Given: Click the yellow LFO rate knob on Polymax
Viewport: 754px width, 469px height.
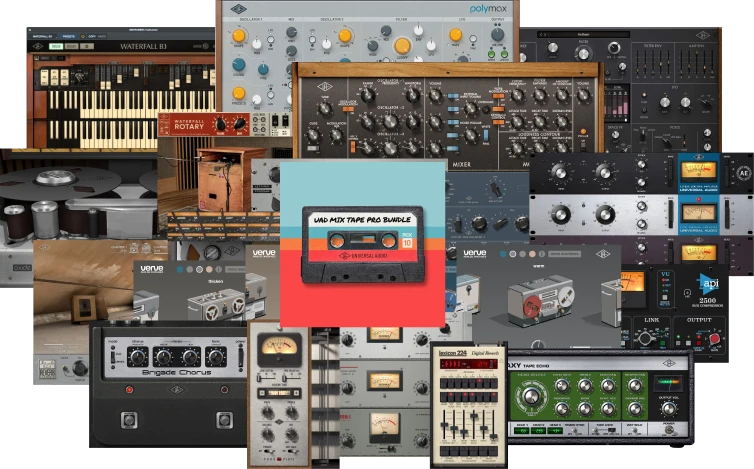Looking at the screenshot, I should point(455,35).
